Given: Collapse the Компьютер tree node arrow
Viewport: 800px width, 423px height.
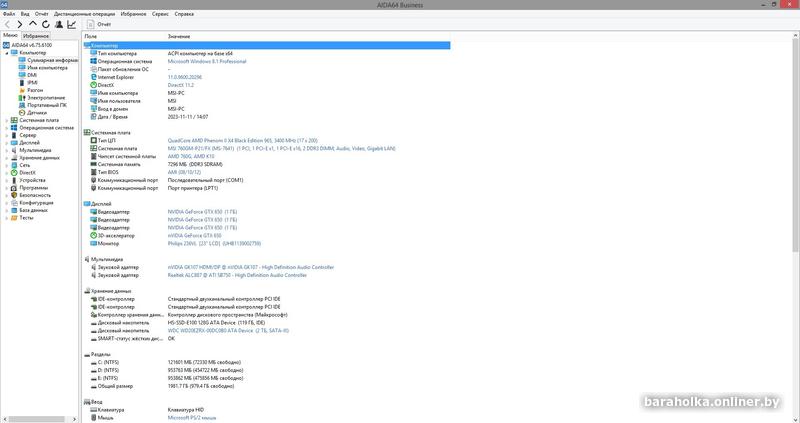Looking at the screenshot, I should point(7,53).
